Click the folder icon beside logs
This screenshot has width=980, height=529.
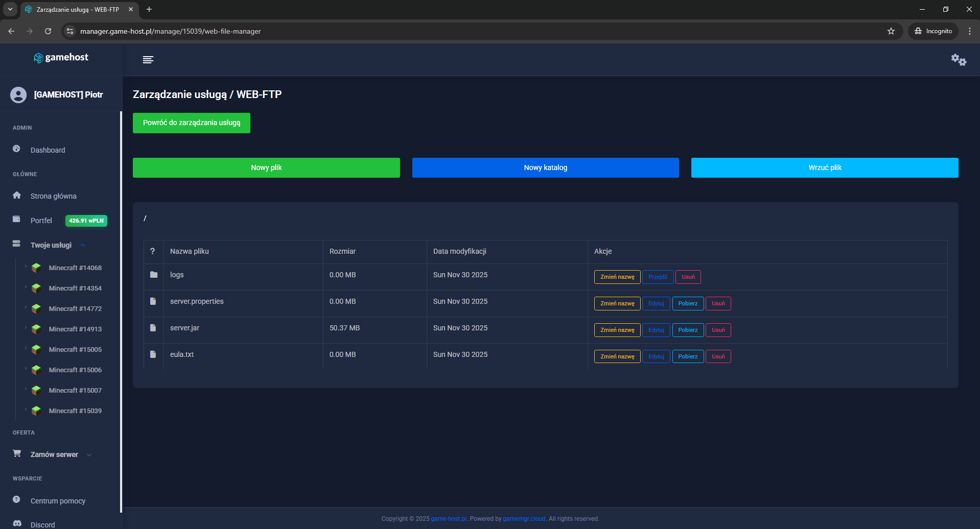(153, 275)
